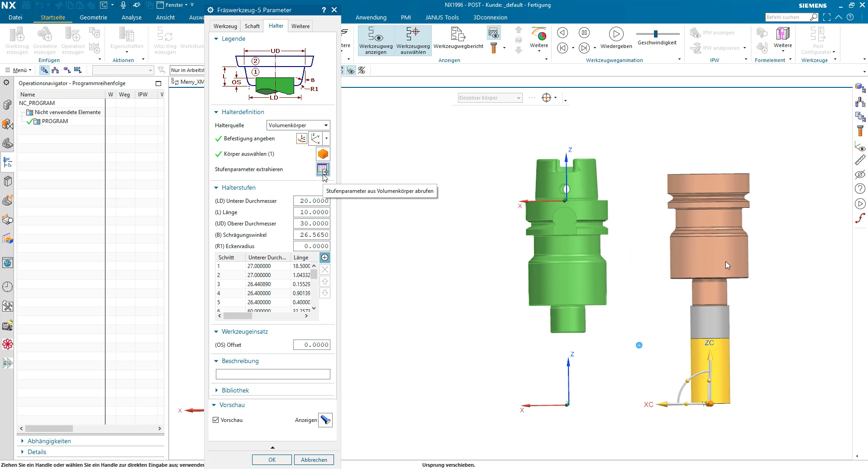The image size is (868, 469).
Task: Click the Befestigung angeben point dialog icon
Action: pos(301,139)
